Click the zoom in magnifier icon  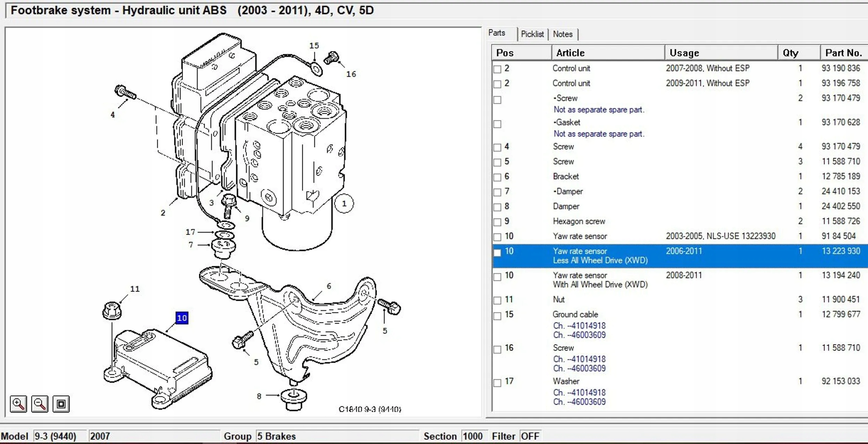[18, 404]
